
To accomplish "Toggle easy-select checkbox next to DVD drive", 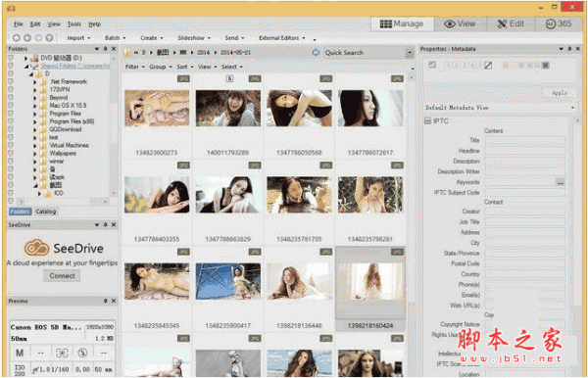I will [11, 58].
